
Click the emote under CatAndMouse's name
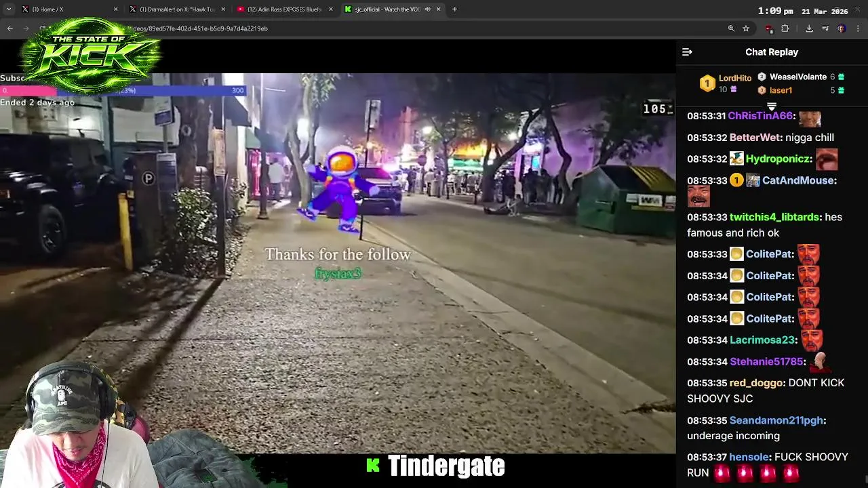point(698,197)
